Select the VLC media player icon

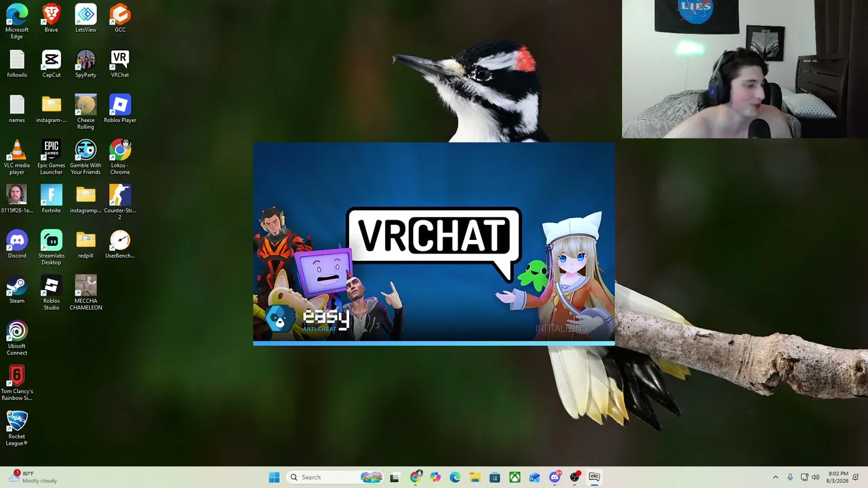(17, 157)
